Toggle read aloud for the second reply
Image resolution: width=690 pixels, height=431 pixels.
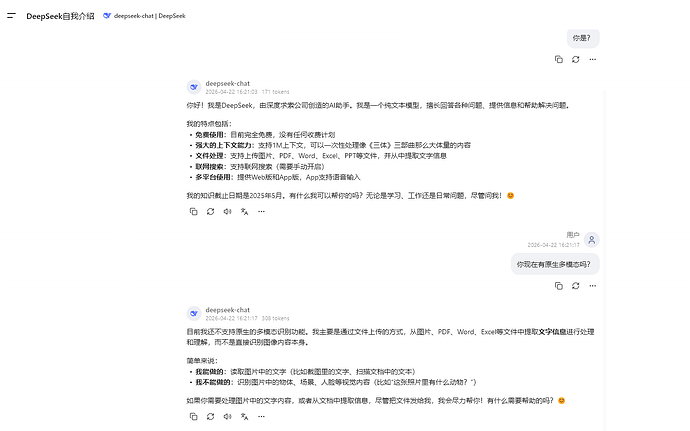(x=227, y=416)
